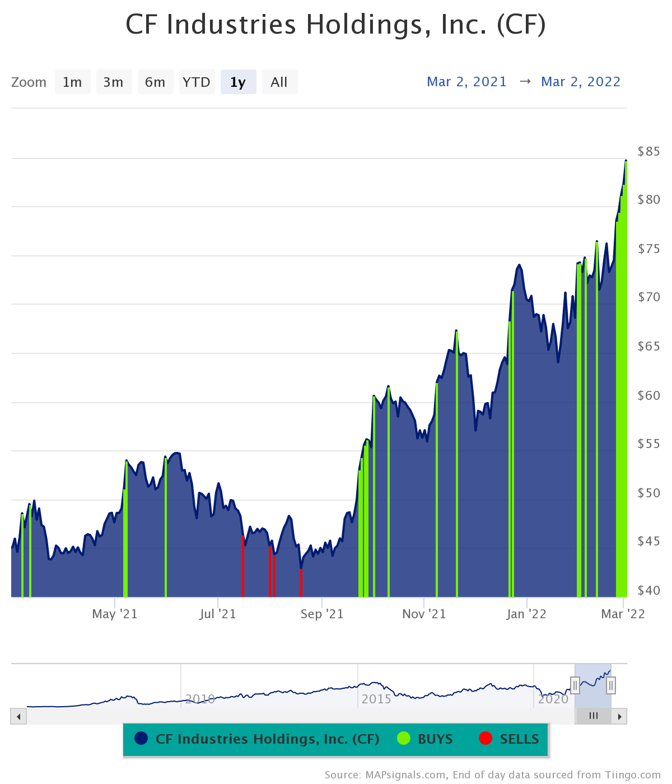Edit the start date Mar 2, 2021
672x784 pixels.
point(466,82)
